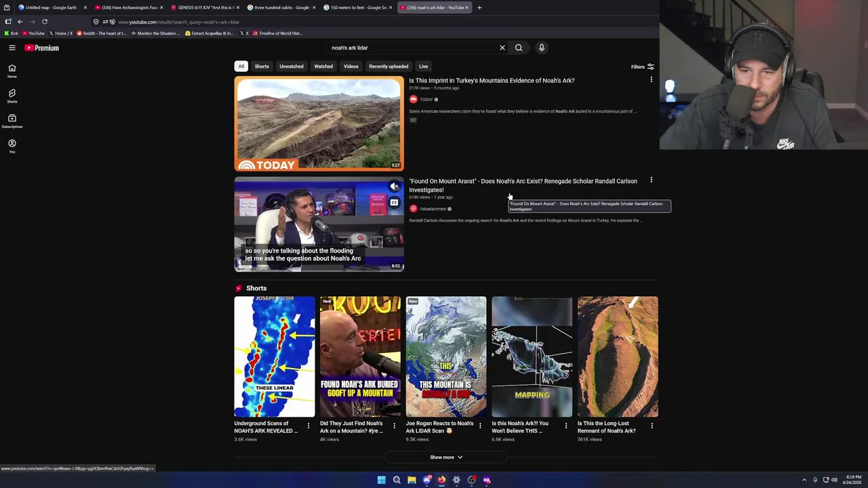868x488 pixels.
Task: Play the Randall Carlson interview thumbnail
Action: click(x=319, y=224)
